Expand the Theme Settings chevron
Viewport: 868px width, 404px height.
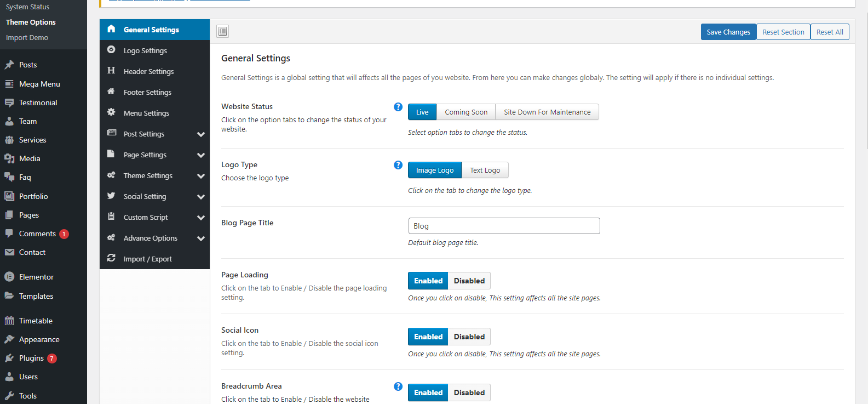(x=201, y=176)
